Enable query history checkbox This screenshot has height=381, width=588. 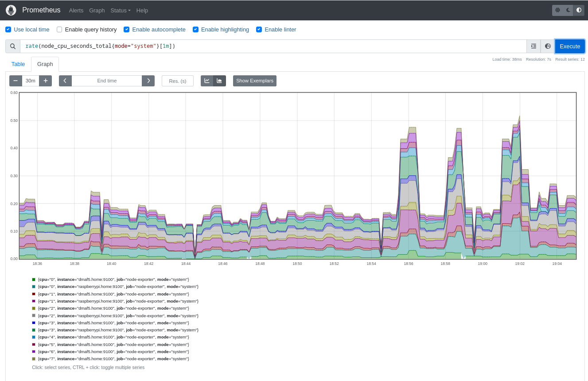59,29
